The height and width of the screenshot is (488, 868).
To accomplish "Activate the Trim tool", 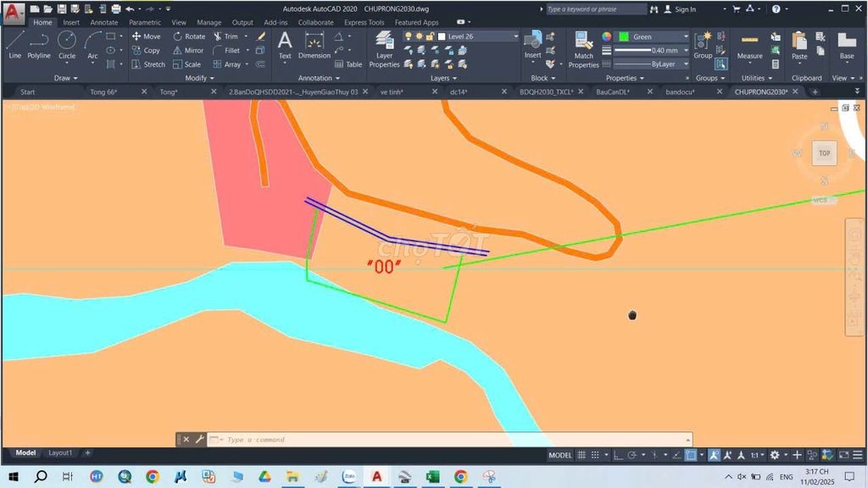I will (225, 36).
